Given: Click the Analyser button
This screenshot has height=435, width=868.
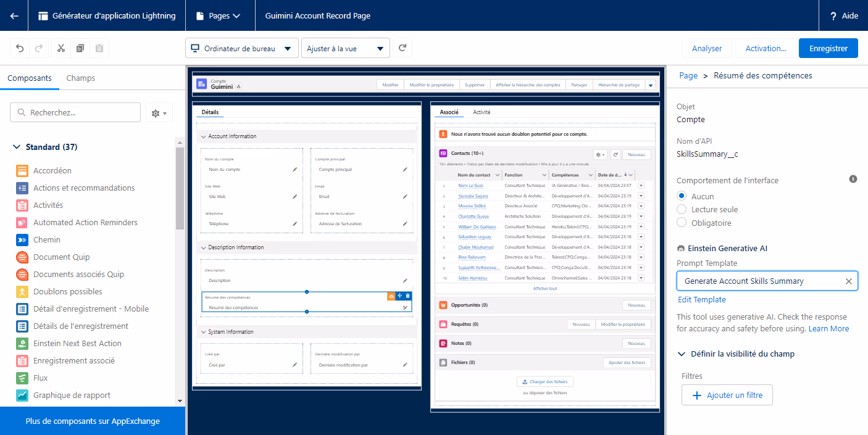Looking at the screenshot, I should click(707, 48).
